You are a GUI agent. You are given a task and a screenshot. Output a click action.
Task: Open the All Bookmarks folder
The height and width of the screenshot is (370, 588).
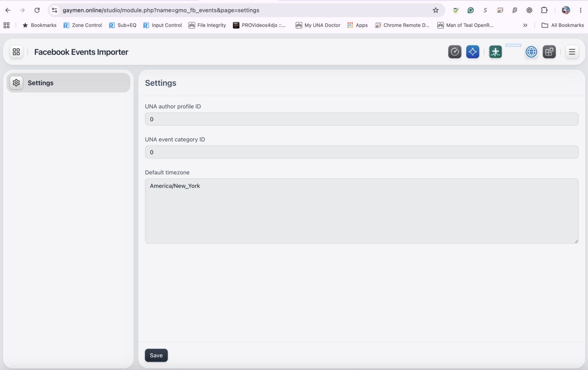click(x=563, y=25)
